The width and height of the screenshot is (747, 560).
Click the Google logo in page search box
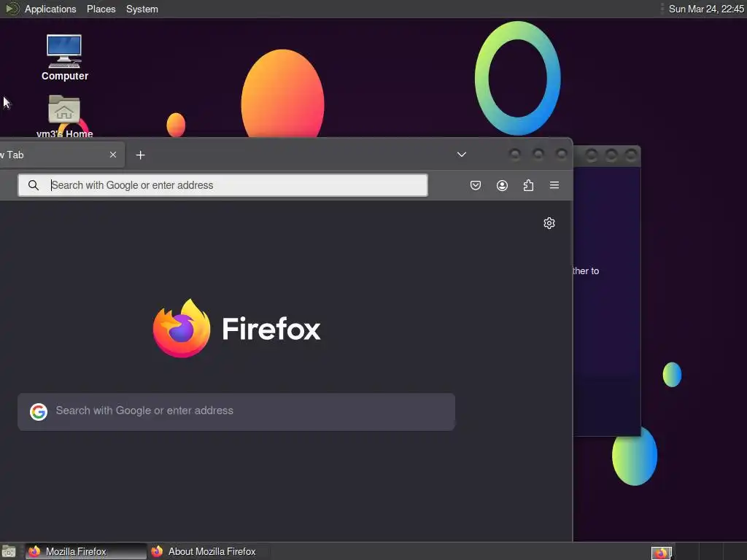pyautogui.click(x=39, y=411)
